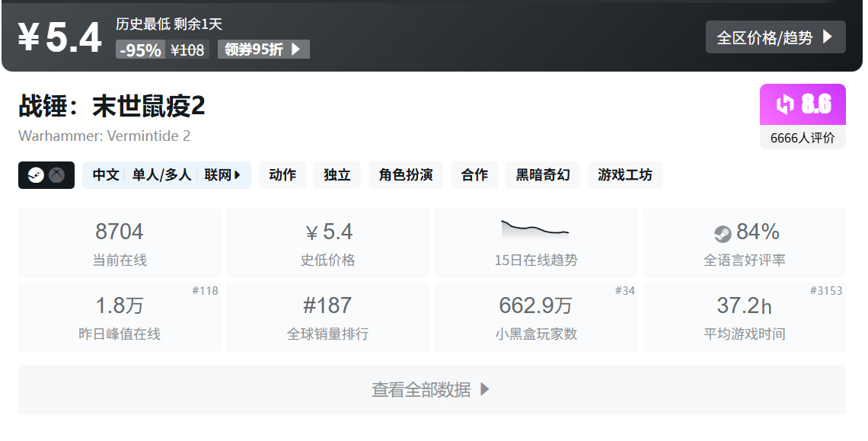
Task: Click the 史低价格 ¥5.4 stat card
Action: 327,243
